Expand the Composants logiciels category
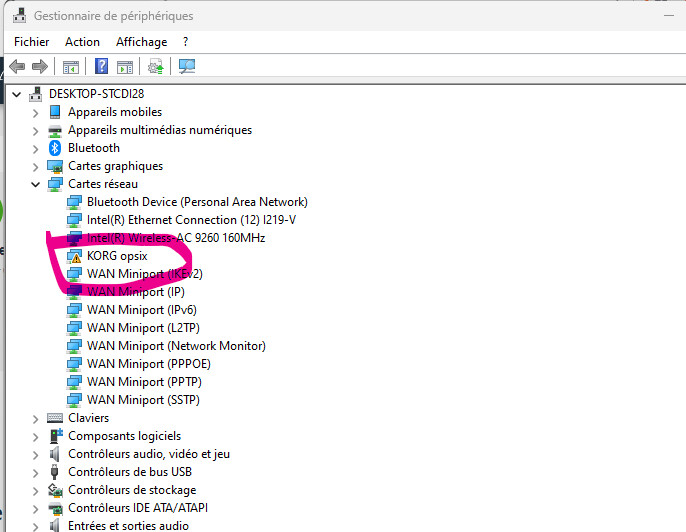 coord(35,437)
